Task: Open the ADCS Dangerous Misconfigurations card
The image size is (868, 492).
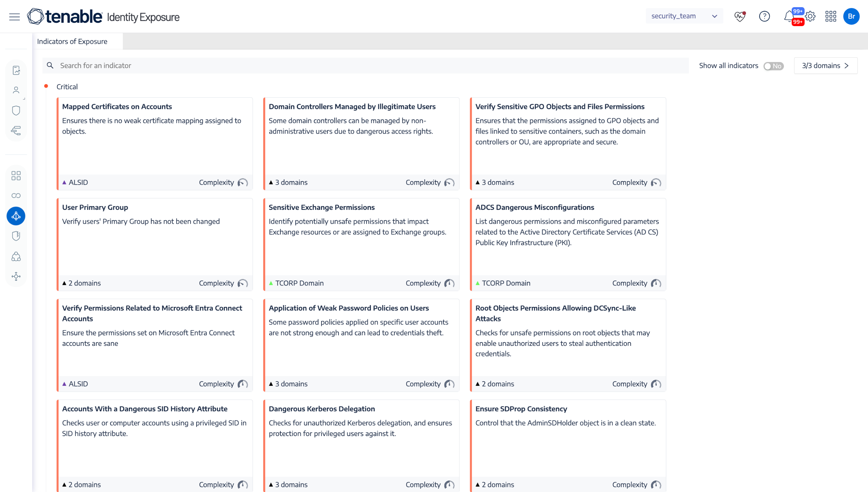Action: click(x=534, y=207)
